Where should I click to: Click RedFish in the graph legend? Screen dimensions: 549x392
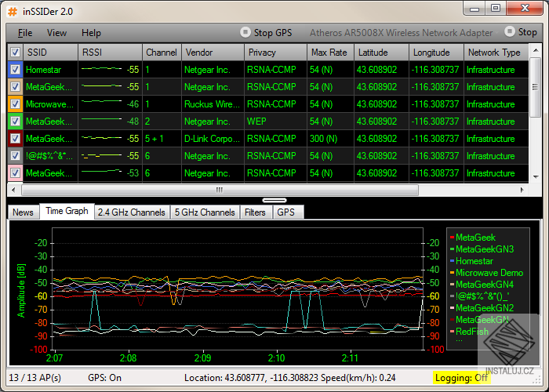pos(472,332)
